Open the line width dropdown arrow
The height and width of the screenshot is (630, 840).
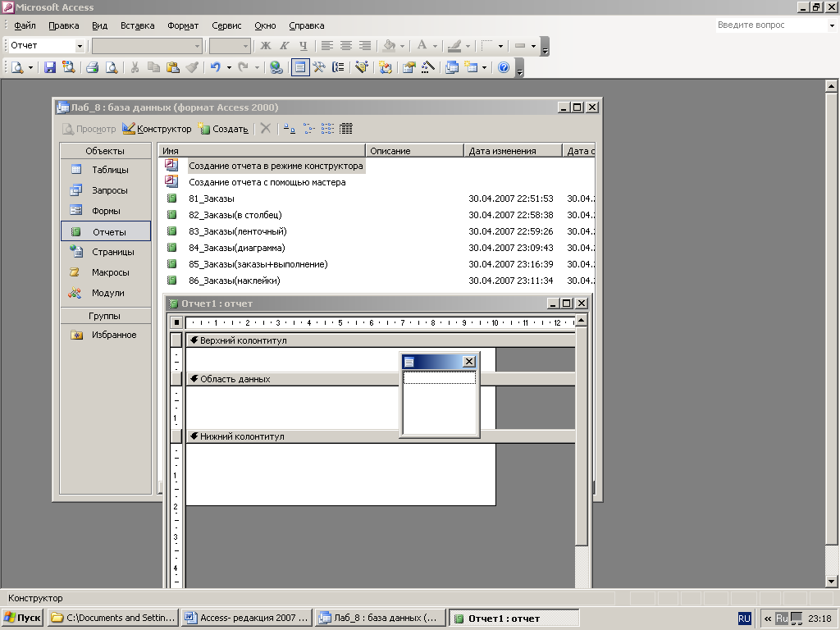[x=501, y=46]
